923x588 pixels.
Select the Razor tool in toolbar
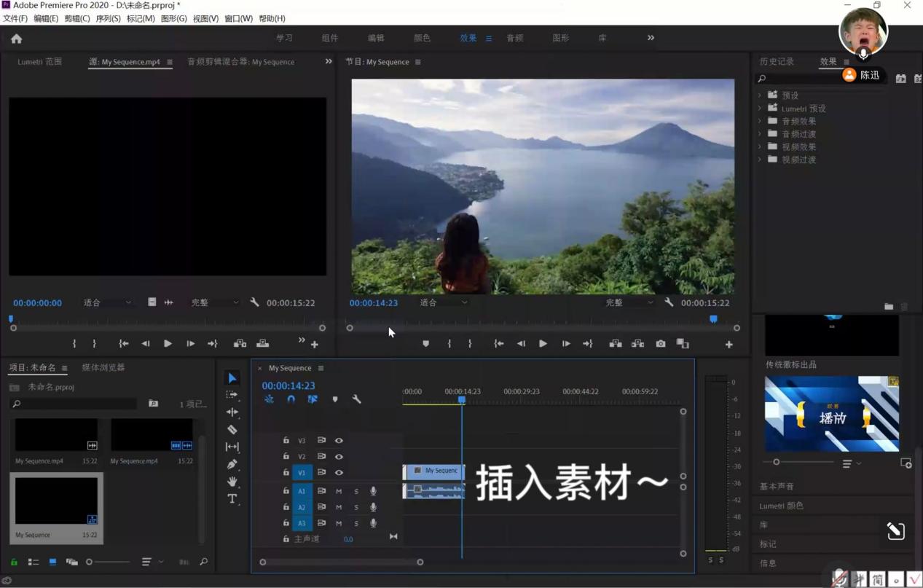[x=232, y=429]
